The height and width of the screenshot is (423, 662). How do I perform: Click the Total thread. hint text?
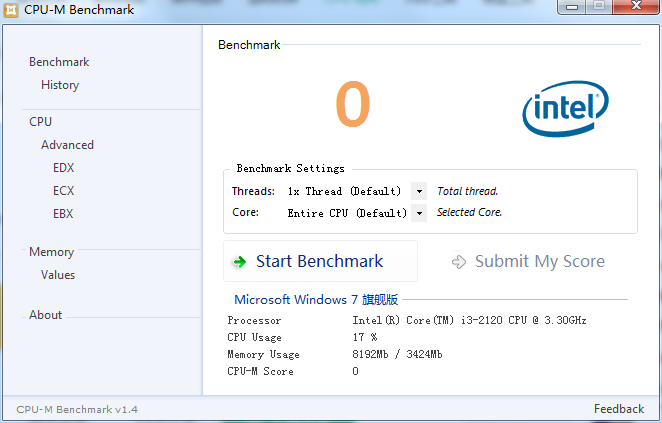(467, 191)
